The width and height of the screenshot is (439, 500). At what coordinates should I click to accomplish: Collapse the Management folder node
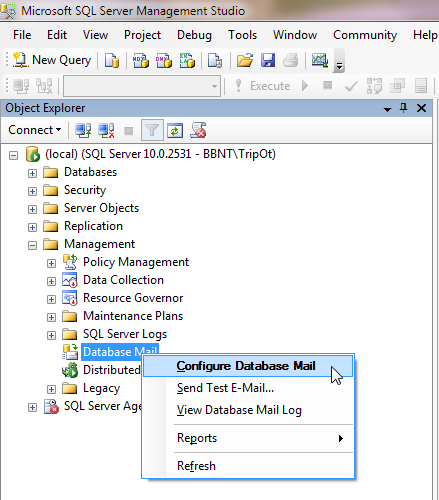[x=32, y=246]
